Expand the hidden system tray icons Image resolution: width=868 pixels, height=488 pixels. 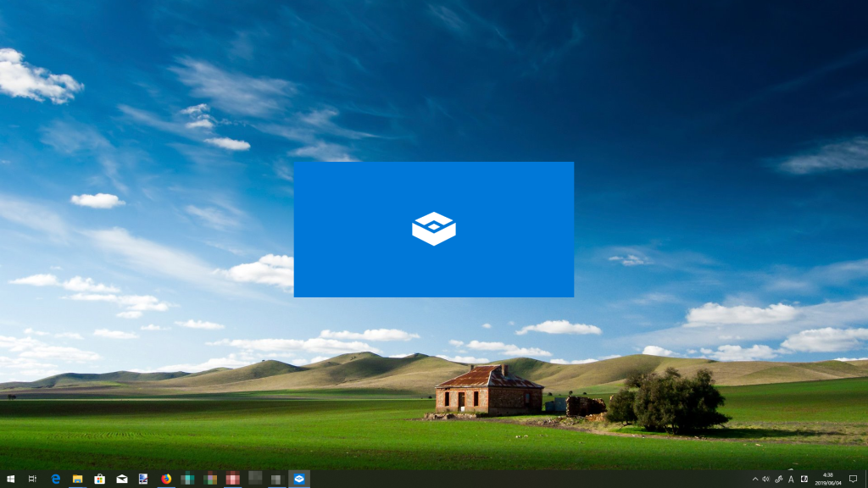755,479
